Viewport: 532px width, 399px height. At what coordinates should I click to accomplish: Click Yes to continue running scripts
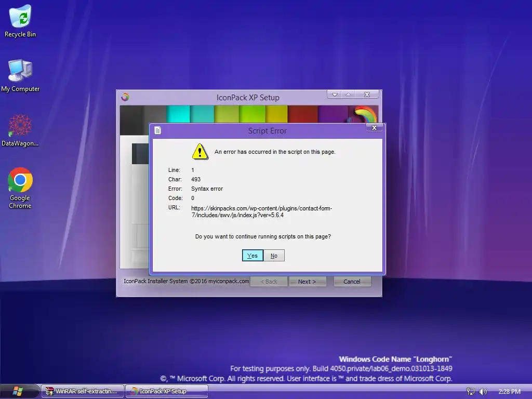coord(252,256)
